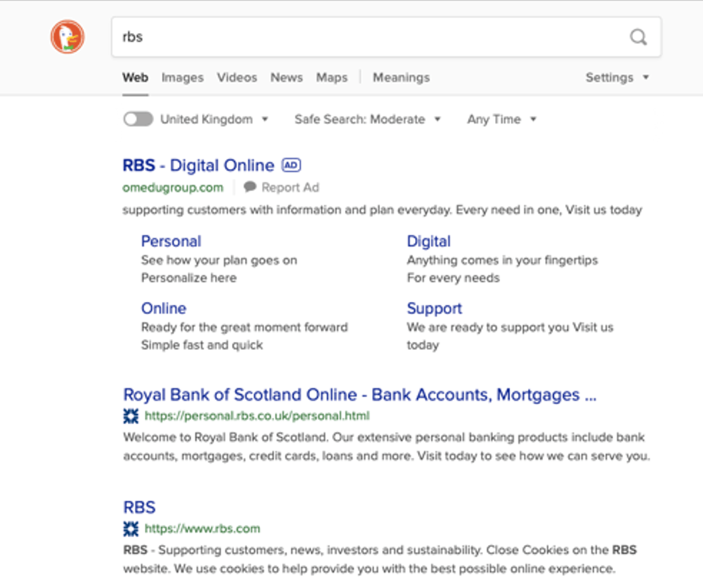Open the Any Time filter dropdown
703x588 pixels.
(502, 119)
